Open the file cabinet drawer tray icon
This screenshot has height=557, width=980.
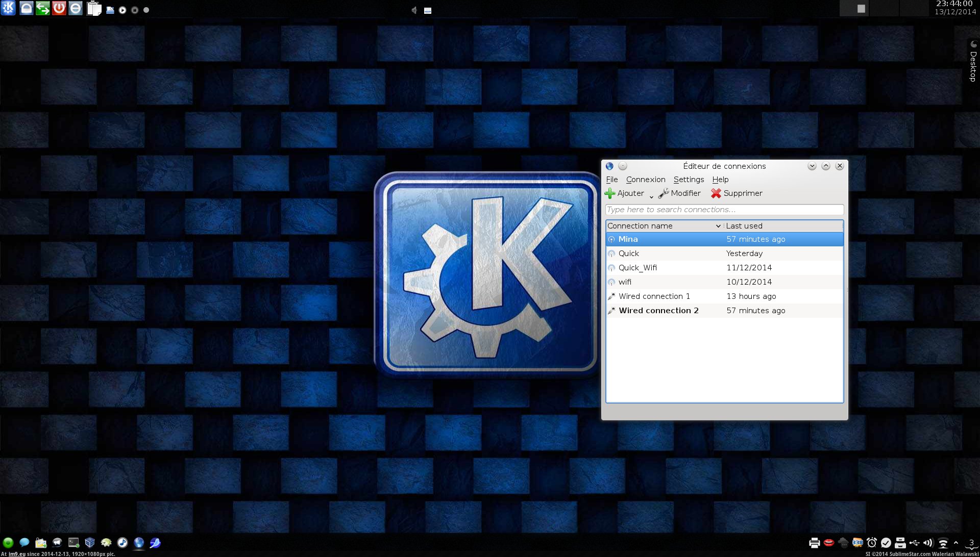900,543
